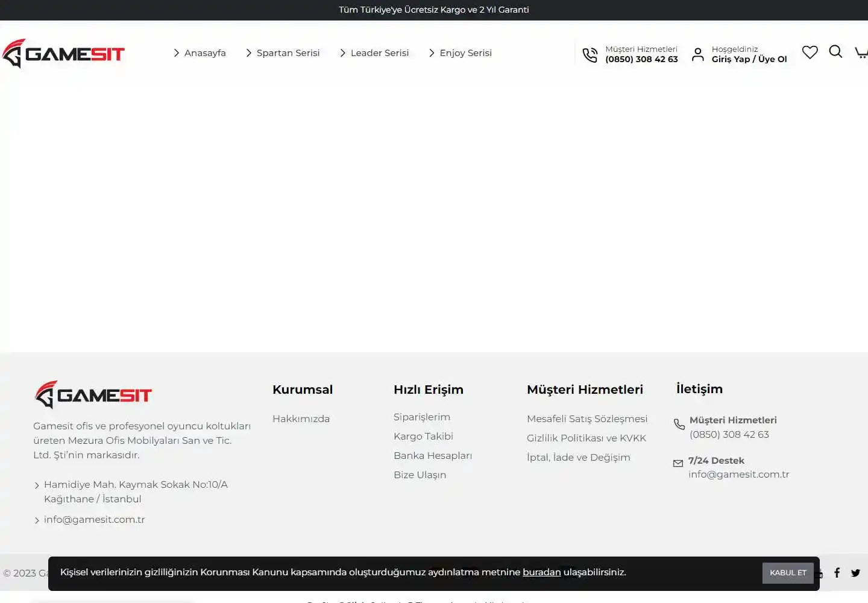The width and height of the screenshot is (868, 603).
Task: Click the Gamesit logo in header
Action: pos(63,54)
